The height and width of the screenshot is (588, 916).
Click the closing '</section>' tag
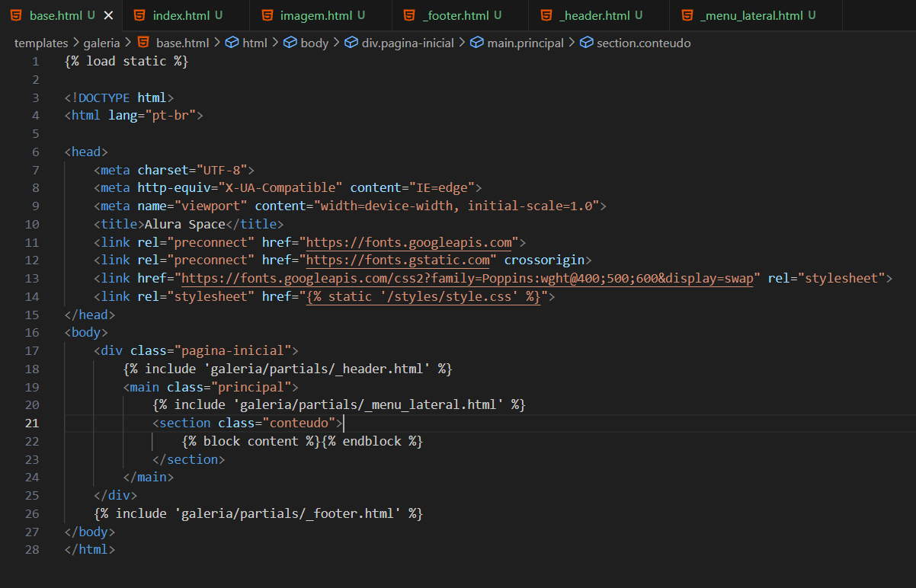tap(189, 460)
